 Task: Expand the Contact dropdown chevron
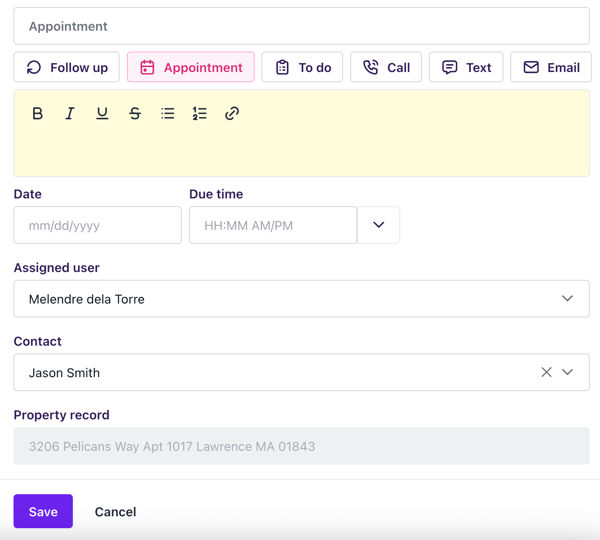click(567, 372)
